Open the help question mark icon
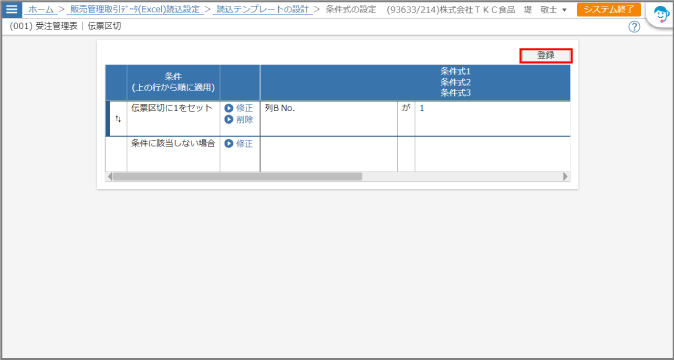The height and width of the screenshot is (360, 674). [634, 27]
